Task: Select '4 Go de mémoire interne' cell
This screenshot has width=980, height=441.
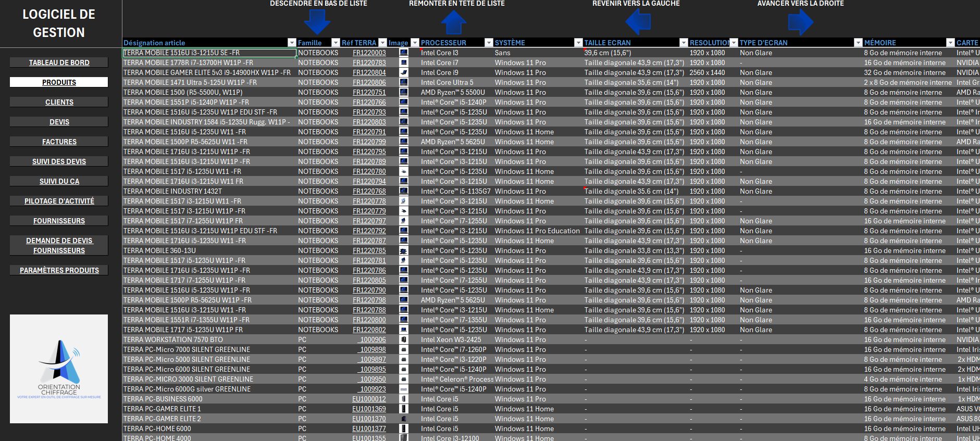Action: click(909, 379)
